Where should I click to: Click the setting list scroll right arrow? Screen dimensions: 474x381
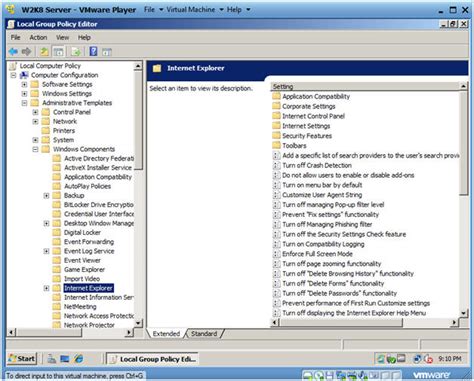click(x=454, y=322)
